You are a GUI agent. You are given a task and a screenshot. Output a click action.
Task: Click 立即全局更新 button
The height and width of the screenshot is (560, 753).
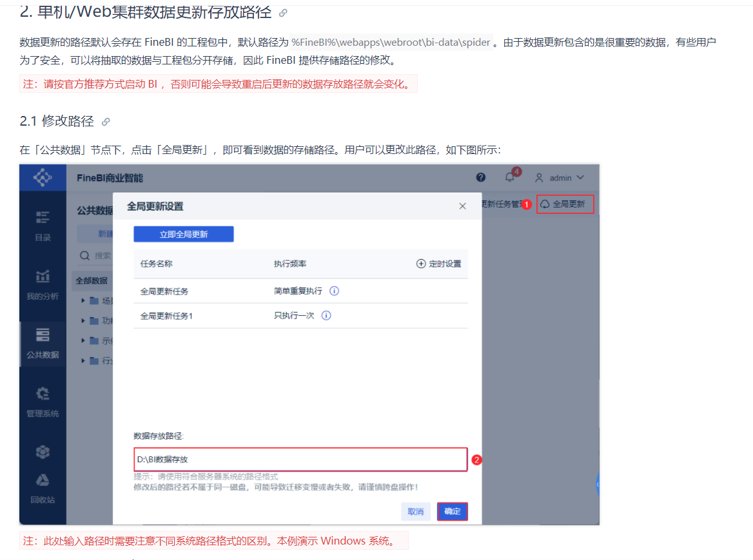[x=184, y=234]
